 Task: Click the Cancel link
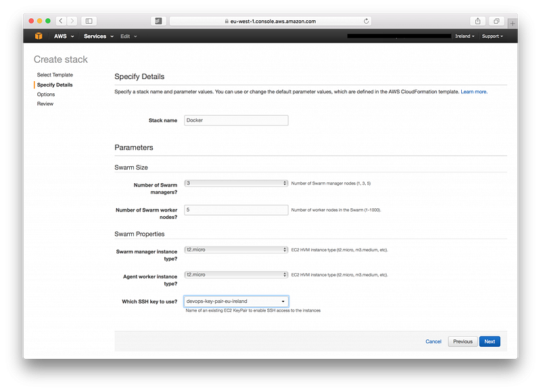[433, 342]
